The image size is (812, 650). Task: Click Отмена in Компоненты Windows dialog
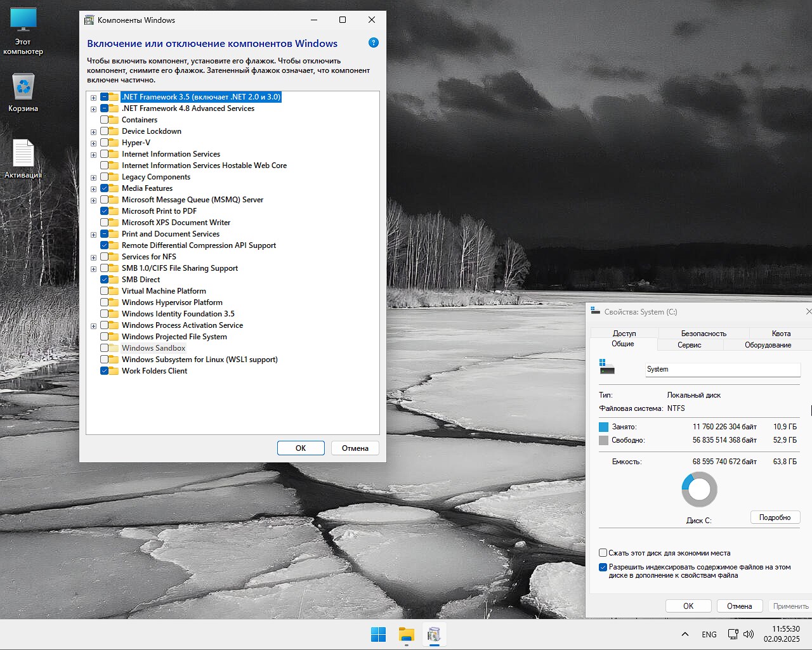click(x=355, y=448)
